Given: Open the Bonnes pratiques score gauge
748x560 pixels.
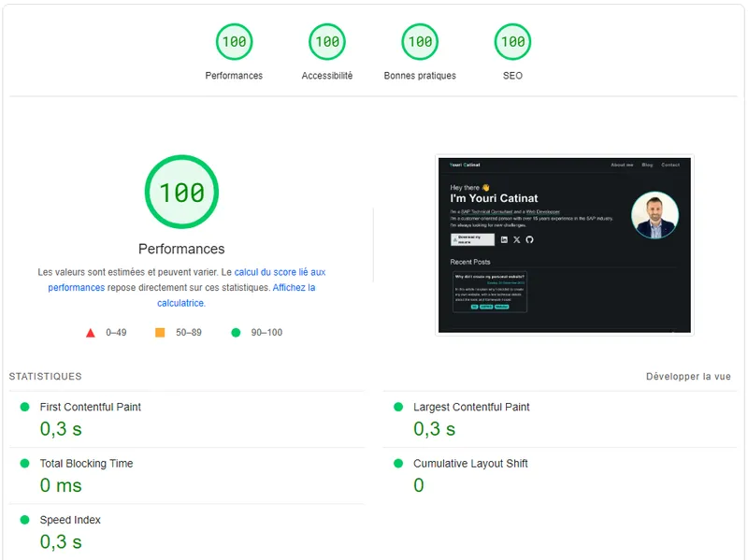Looking at the screenshot, I should 420,42.
